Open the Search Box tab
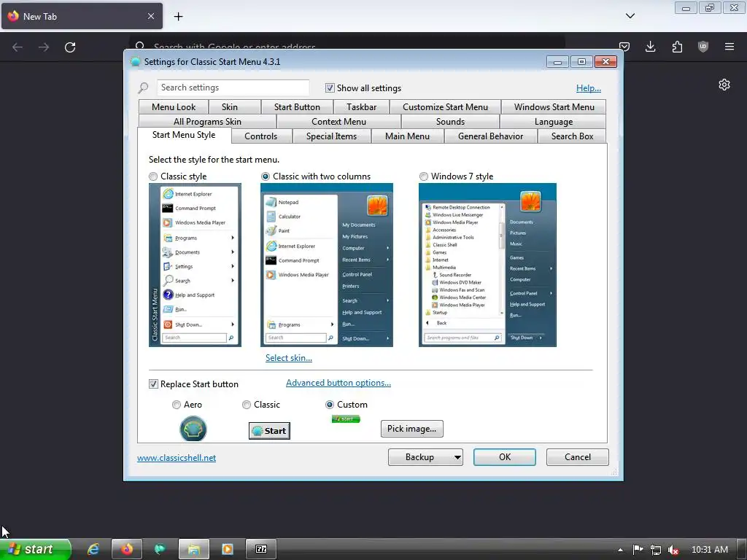747x560 pixels. tap(572, 136)
